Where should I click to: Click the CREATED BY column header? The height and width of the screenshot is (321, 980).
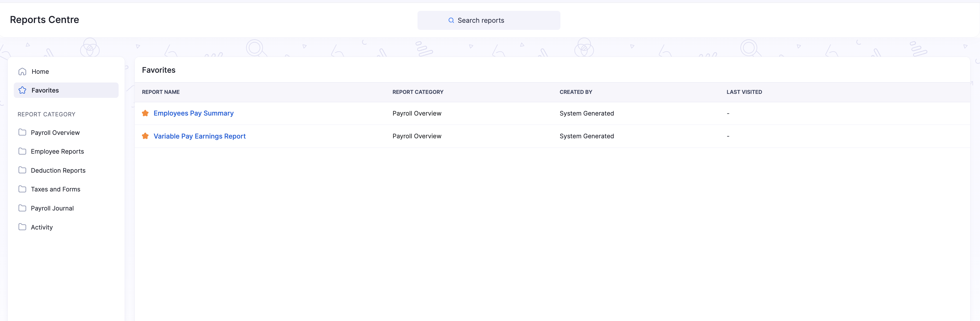pyautogui.click(x=576, y=92)
